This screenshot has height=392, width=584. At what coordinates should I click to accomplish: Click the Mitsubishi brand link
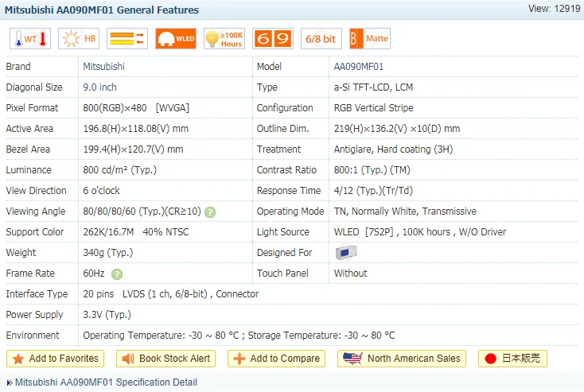[x=104, y=67]
